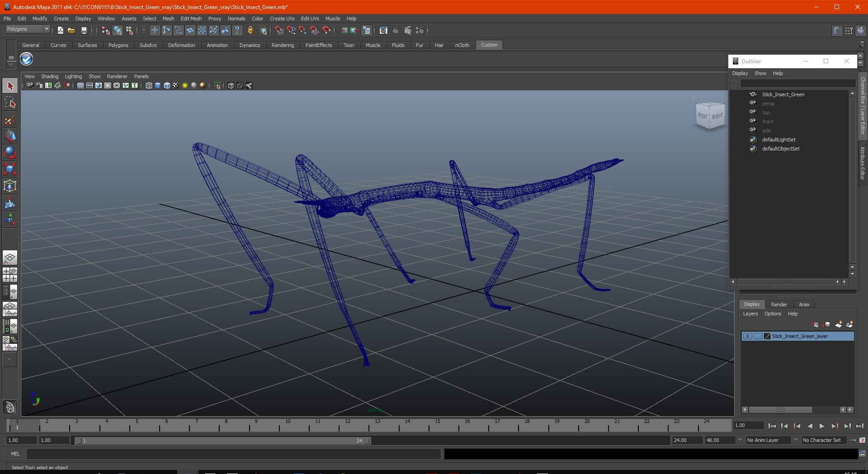Select the Universal Manipulator tool
Screen dimensions: 868x474
pos(10,186)
